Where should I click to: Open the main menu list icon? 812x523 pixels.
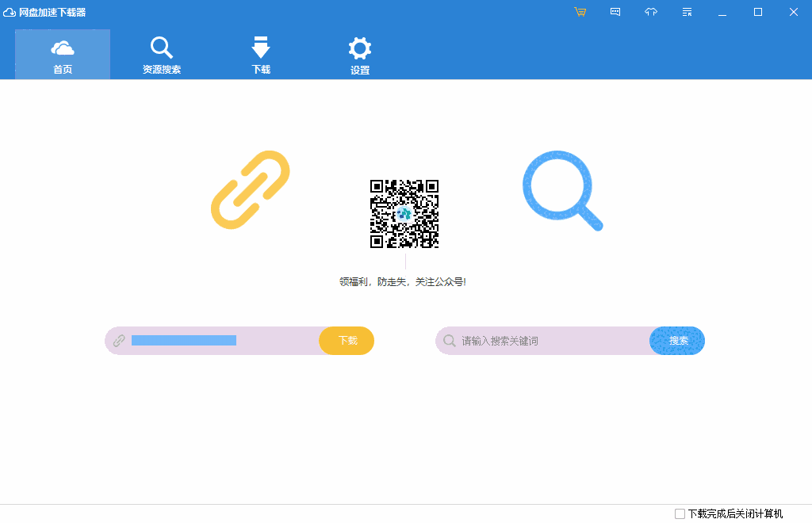(687, 12)
